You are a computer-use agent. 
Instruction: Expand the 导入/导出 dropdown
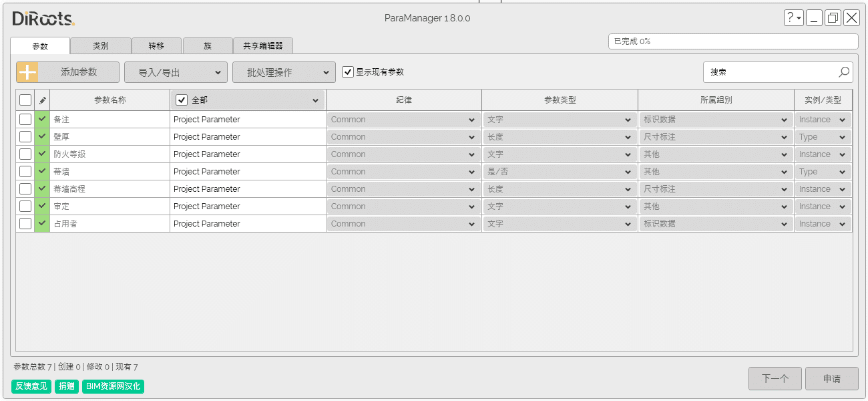tap(176, 72)
